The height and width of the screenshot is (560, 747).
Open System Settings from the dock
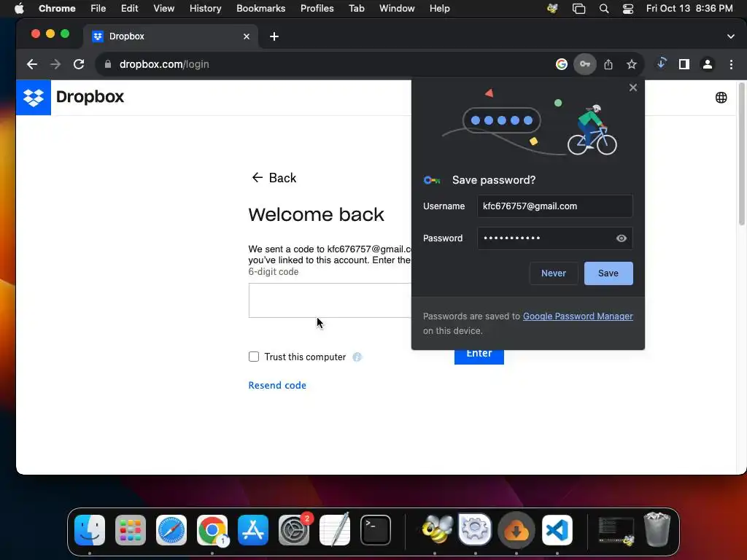click(294, 530)
